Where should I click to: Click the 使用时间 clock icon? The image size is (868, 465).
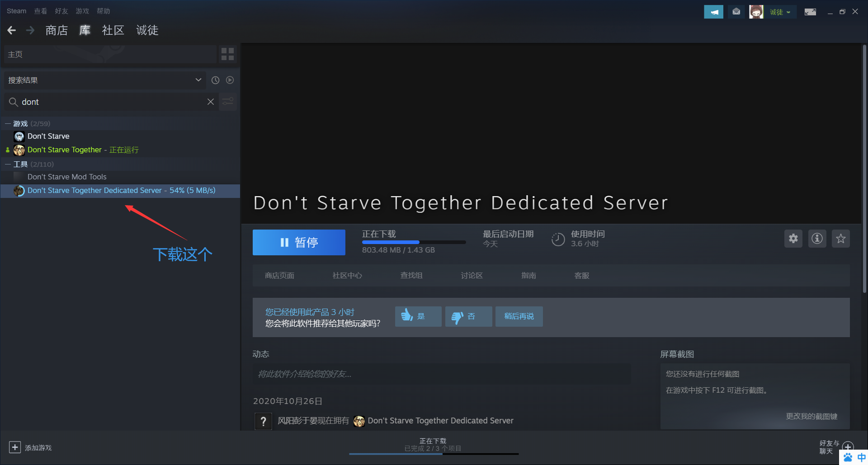(558, 239)
